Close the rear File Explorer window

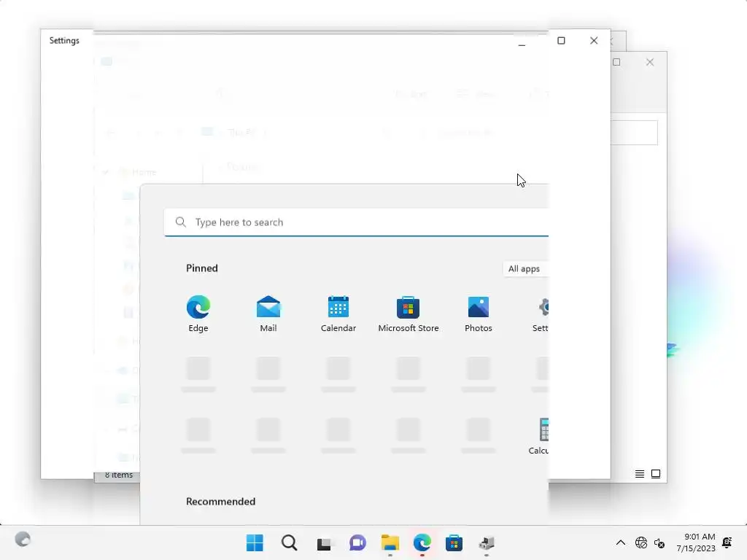coord(650,63)
